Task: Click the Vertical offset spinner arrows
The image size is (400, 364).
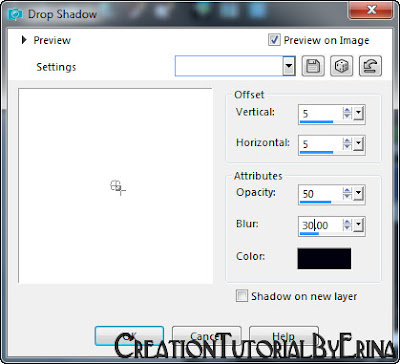Action: (x=347, y=113)
